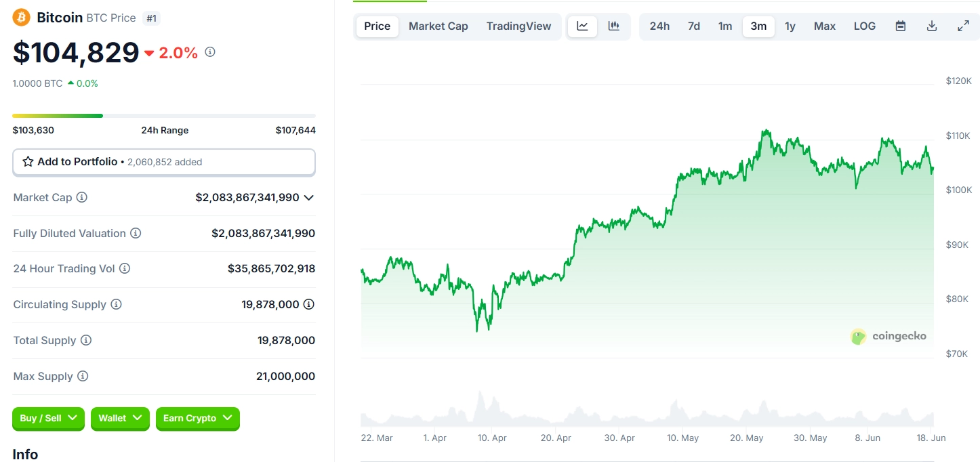Toggle LOG scale on chart
This screenshot has width=980, height=462.
click(x=865, y=26)
